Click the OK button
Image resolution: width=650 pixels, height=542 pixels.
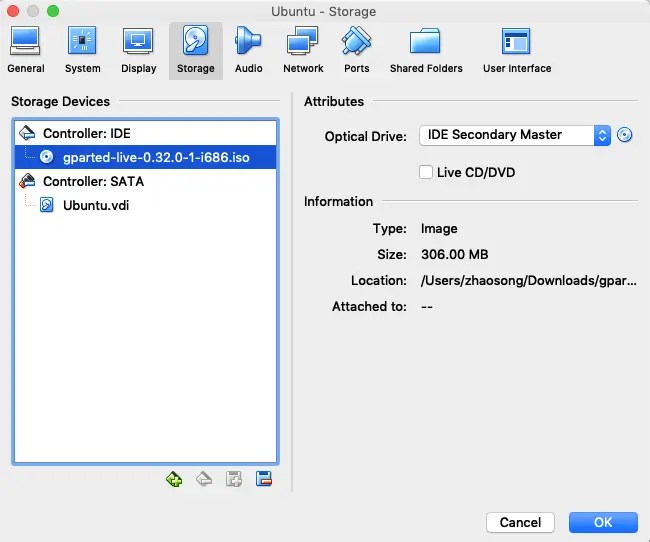(603, 522)
